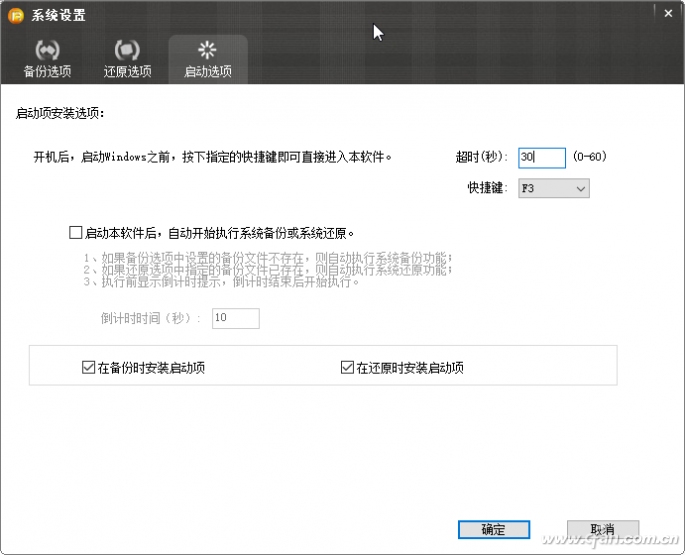Confirm settings with 确定 button

(x=494, y=529)
